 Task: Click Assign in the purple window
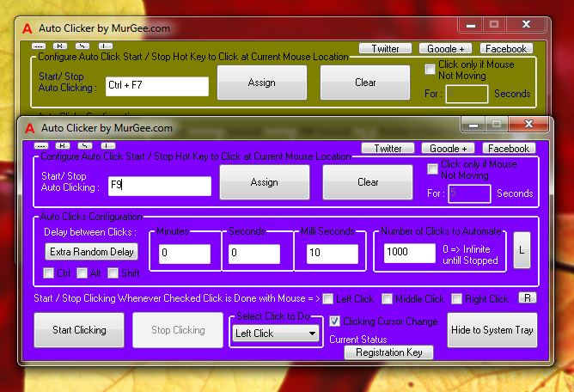pyautogui.click(x=265, y=182)
